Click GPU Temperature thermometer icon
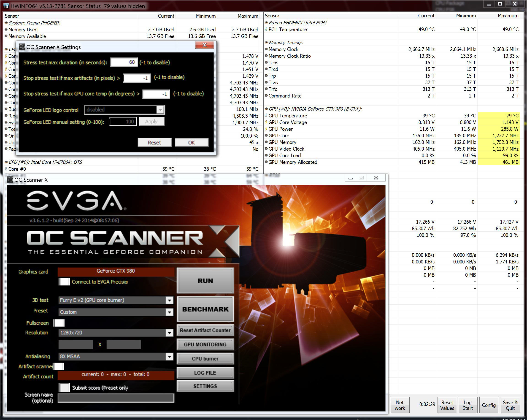The height and width of the screenshot is (420, 527). (266, 115)
